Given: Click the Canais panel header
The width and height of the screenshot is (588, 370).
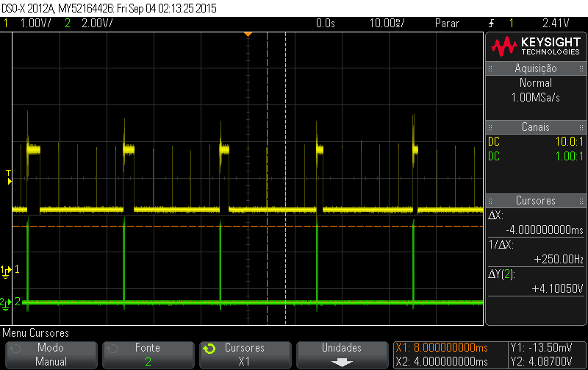Looking at the screenshot, I should point(536,127).
